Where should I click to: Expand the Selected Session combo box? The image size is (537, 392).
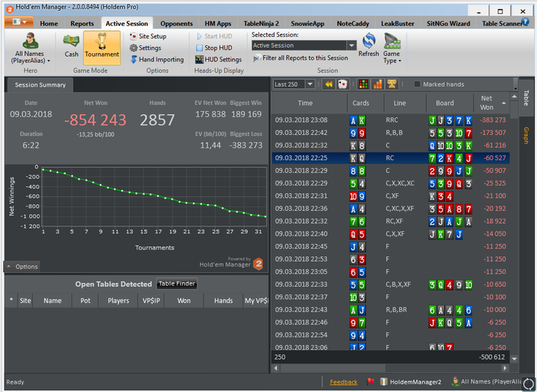(351, 45)
